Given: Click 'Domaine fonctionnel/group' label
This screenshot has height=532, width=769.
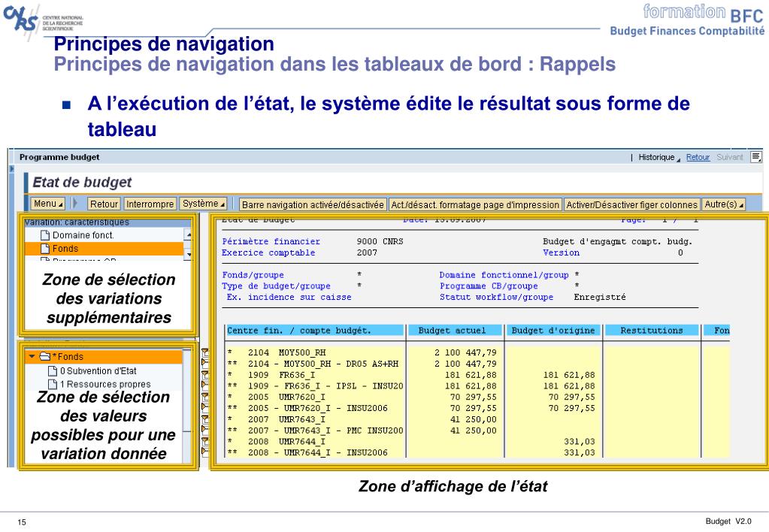Looking at the screenshot, I should click(x=504, y=275).
